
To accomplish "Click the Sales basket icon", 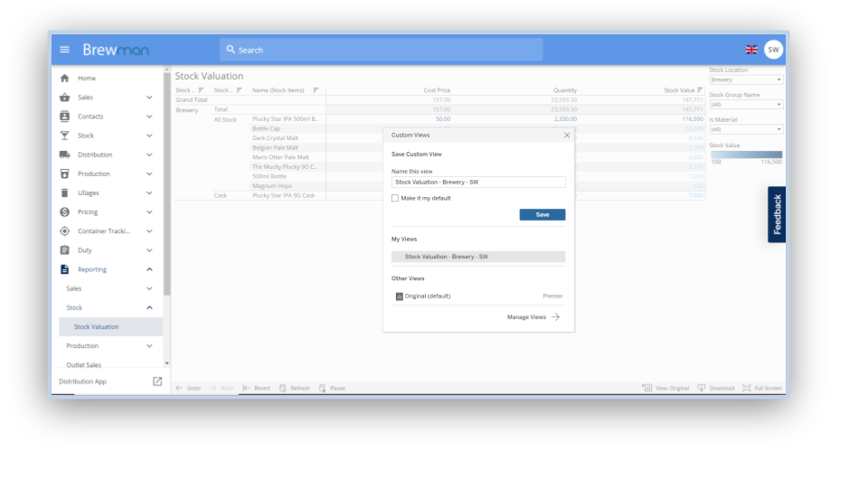I will point(65,98).
